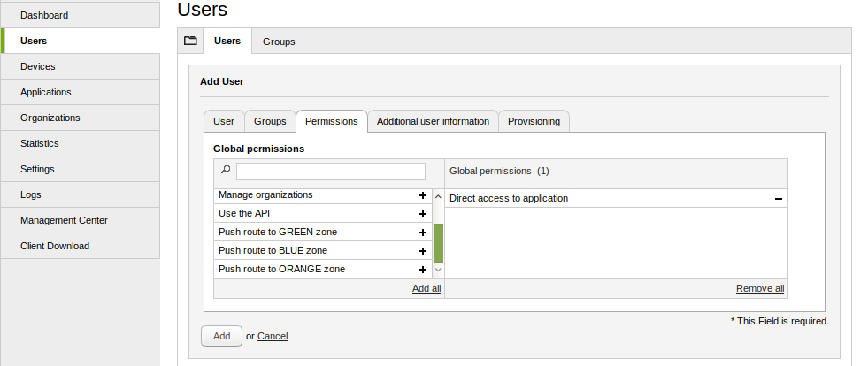Cancel adding the user
The height and width of the screenshot is (366, 868).
click(x=273, y=336)
